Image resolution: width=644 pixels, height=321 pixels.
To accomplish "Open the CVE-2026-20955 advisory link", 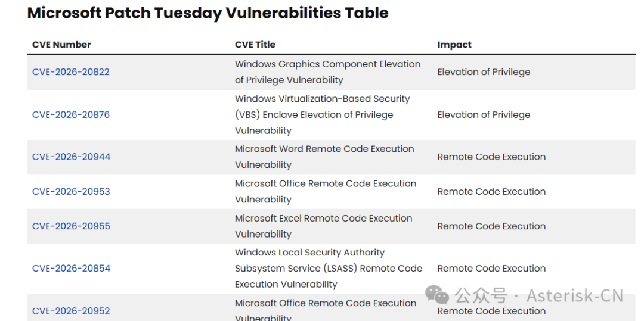I will (x=71, y=226).
